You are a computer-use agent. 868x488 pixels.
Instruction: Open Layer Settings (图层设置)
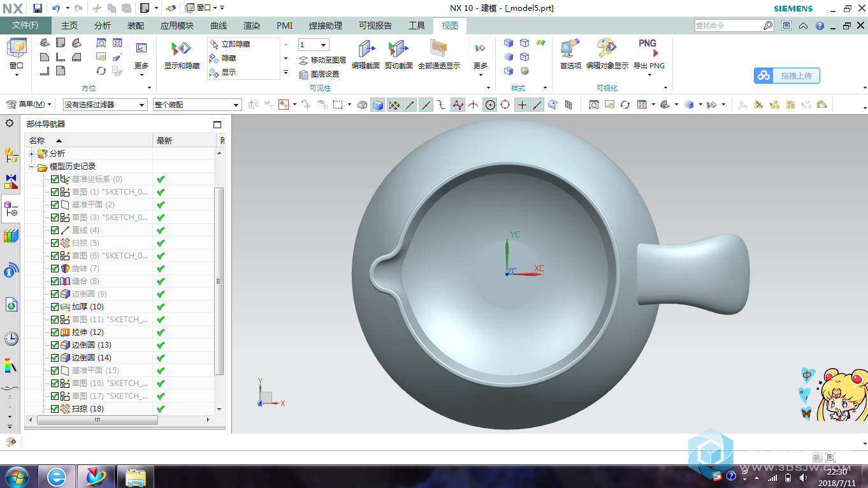point(319,74)
